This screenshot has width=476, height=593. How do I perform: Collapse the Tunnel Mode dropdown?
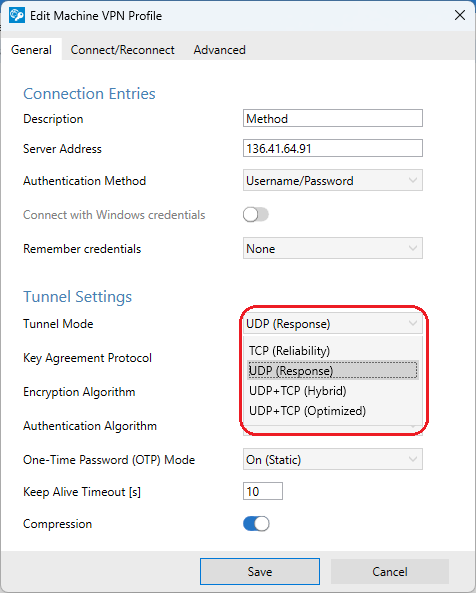[333, 323]
